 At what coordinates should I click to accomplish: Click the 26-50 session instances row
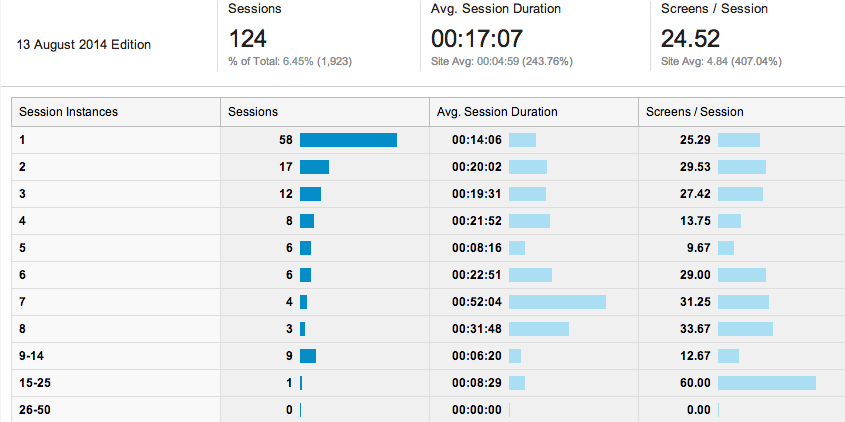click(x=428, y=410)
